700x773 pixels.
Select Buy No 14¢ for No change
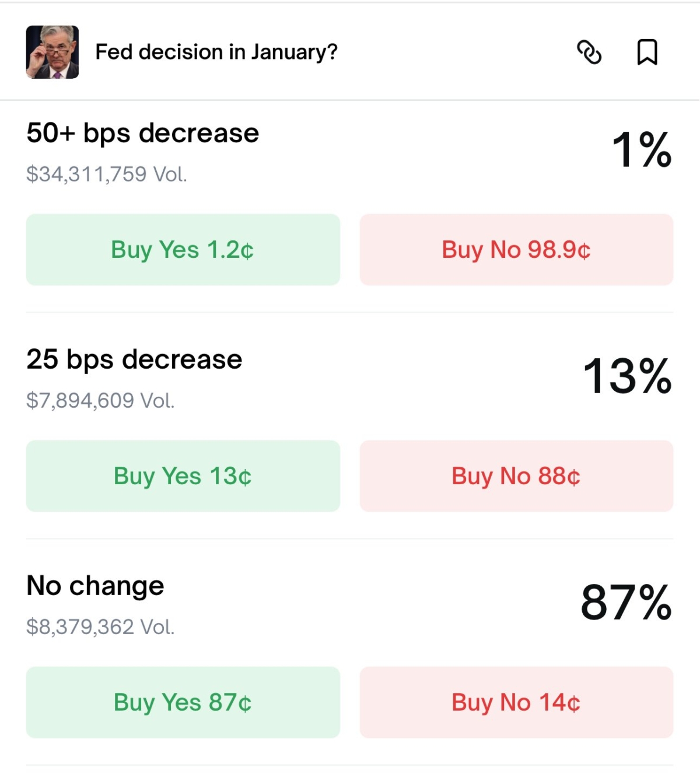point(516,702)
